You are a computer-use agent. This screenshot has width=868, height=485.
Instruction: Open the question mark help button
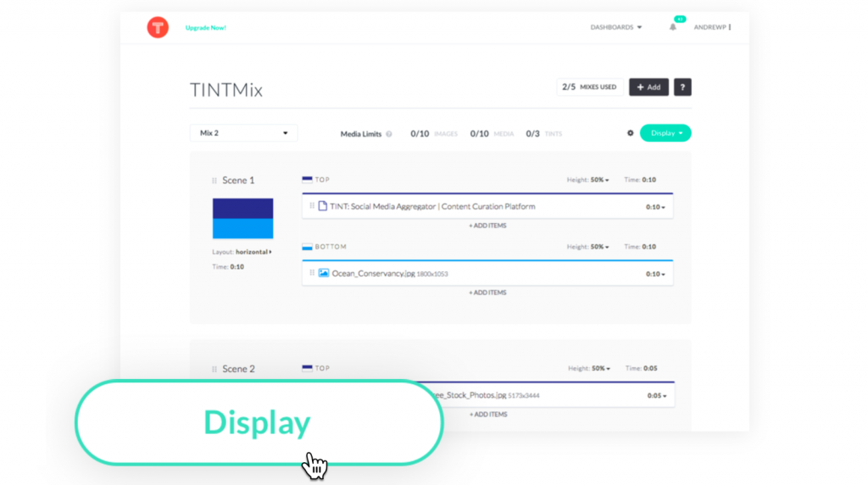click(x=682, y=87)
